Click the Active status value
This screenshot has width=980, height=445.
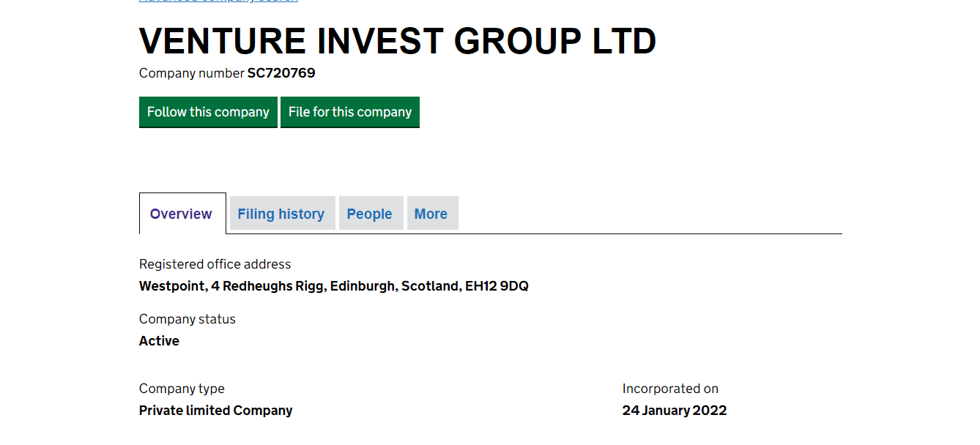159,341
